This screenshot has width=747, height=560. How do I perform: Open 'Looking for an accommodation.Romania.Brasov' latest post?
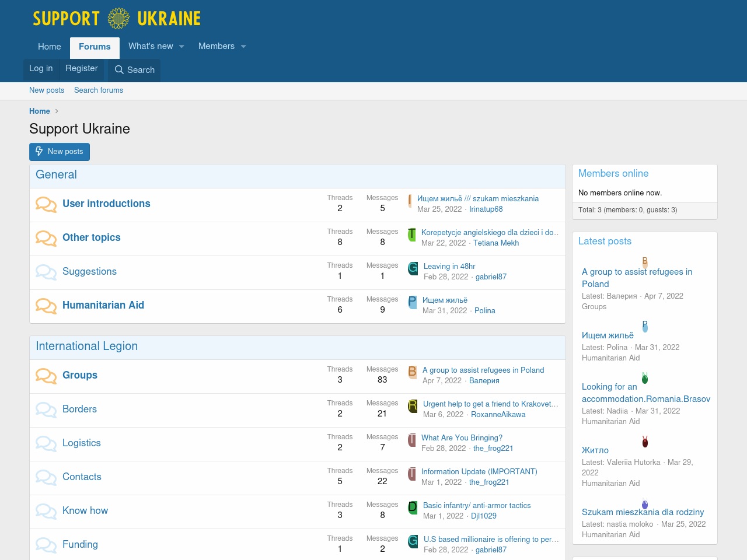click(646, 393)
